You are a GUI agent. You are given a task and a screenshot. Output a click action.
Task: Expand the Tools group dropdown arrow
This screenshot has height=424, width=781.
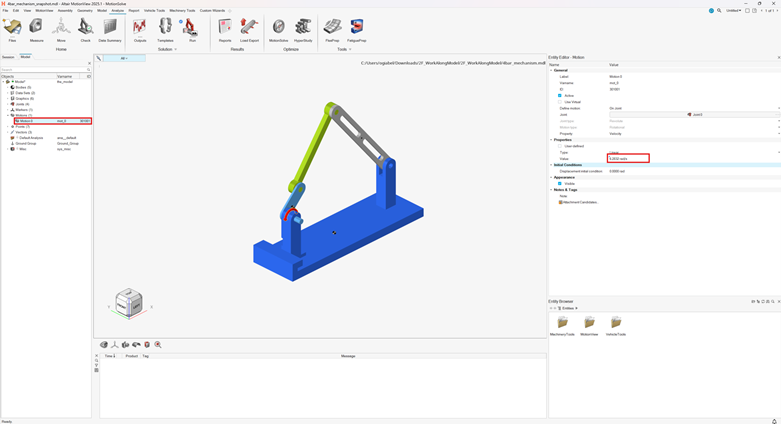click(x=350, y=49)
